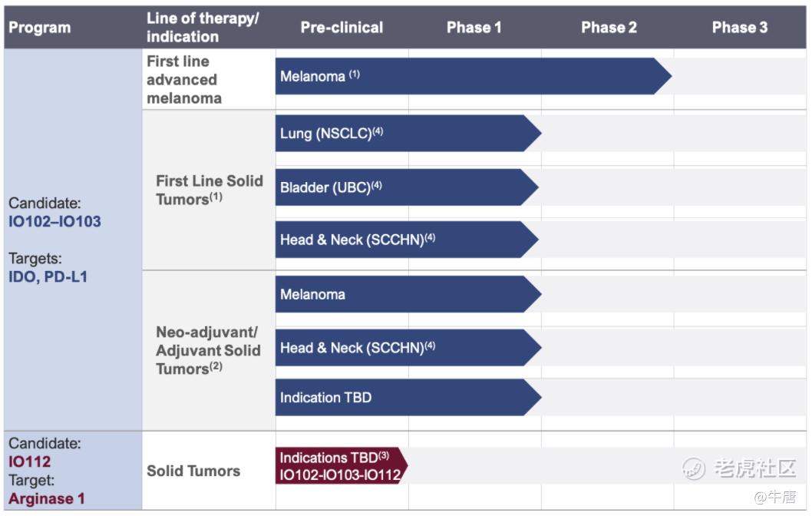Click the Line of therapy/indication header
812x516 pixels.
point(203,28)
